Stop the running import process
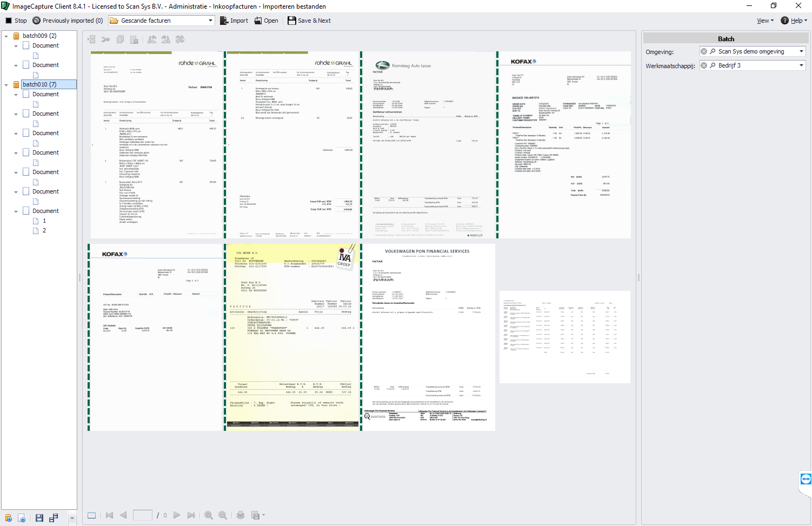 coord(16,21)
